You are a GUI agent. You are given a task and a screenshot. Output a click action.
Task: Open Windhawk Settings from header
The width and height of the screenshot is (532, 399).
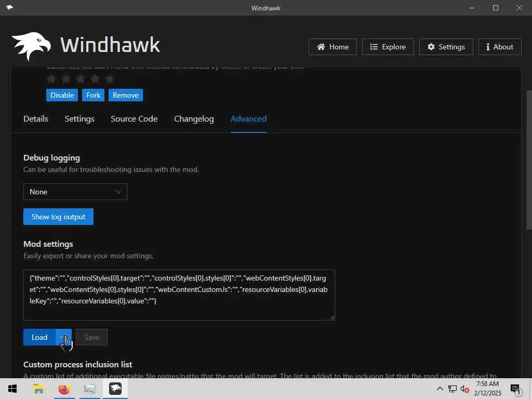click(446, 47)
